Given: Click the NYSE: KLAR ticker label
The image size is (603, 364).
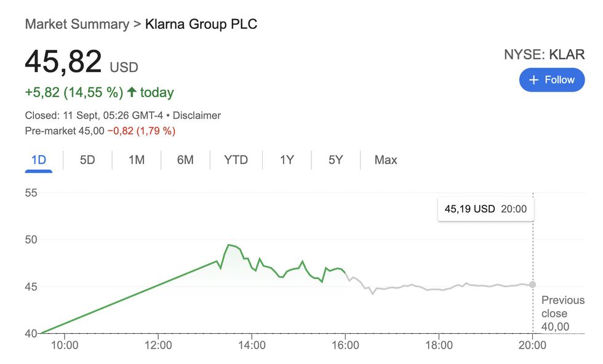Looking at the screenshot, I should 544,54.
